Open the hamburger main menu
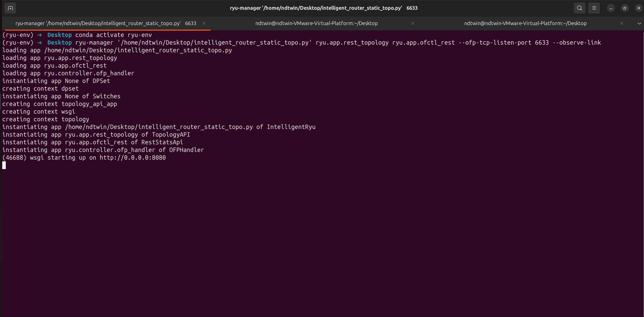The width and height of the screenshot is (644, 317). pos(594,8)
